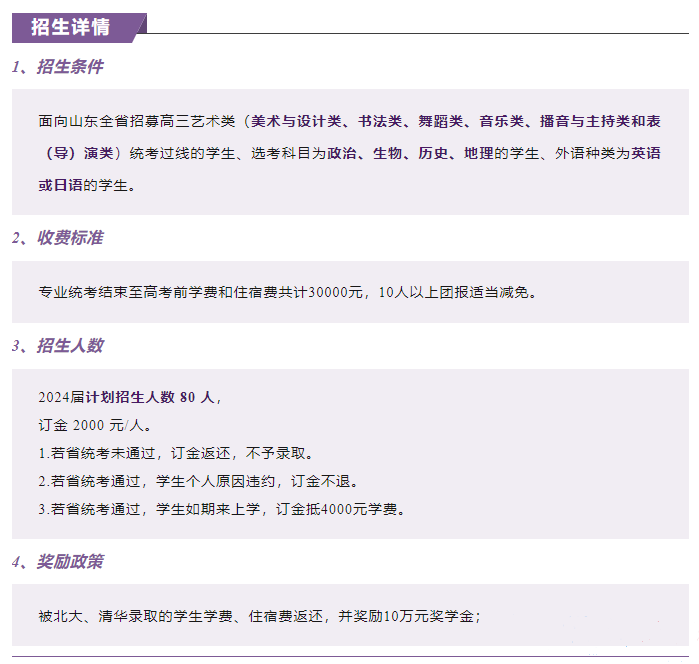
Task: Click the reward line 被北大、清华录取的学生
Action: (x=260, y=616)
